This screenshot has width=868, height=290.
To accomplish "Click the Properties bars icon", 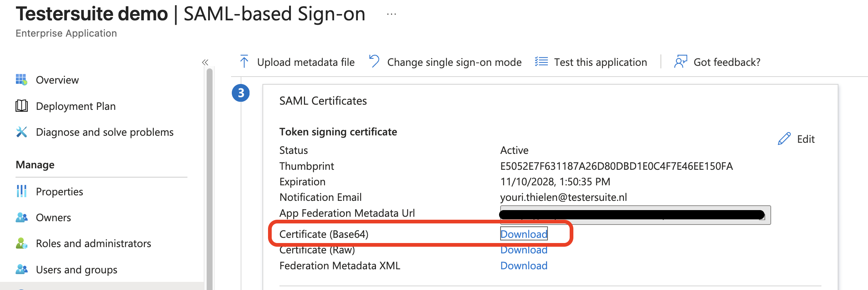I will (21, 191).
